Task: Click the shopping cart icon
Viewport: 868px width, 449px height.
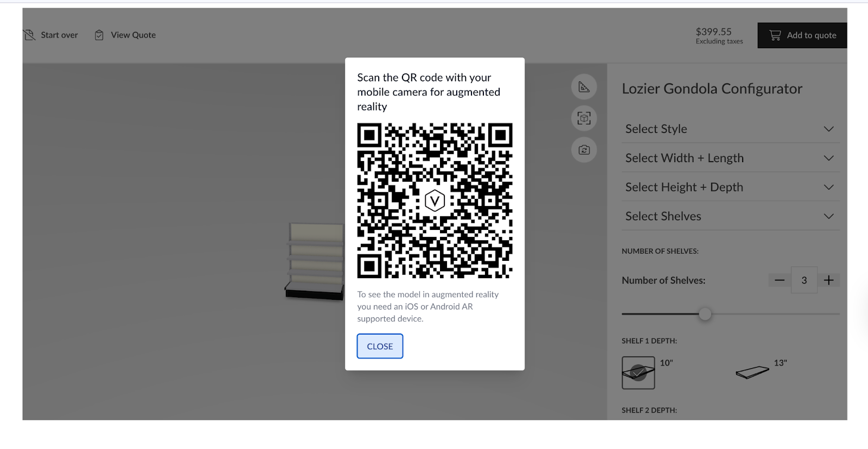Action: pyautogui.click(x=775, y=35)
